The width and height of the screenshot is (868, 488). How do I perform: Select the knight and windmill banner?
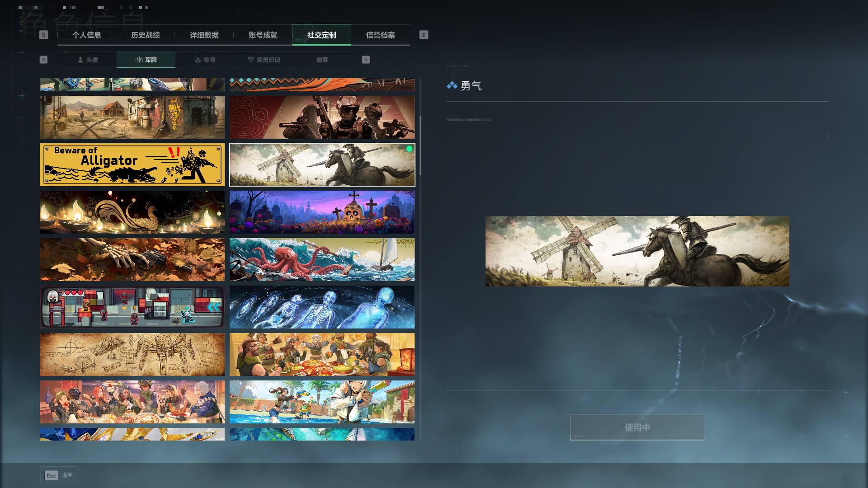pyautogui.click(x=322, y=165)
